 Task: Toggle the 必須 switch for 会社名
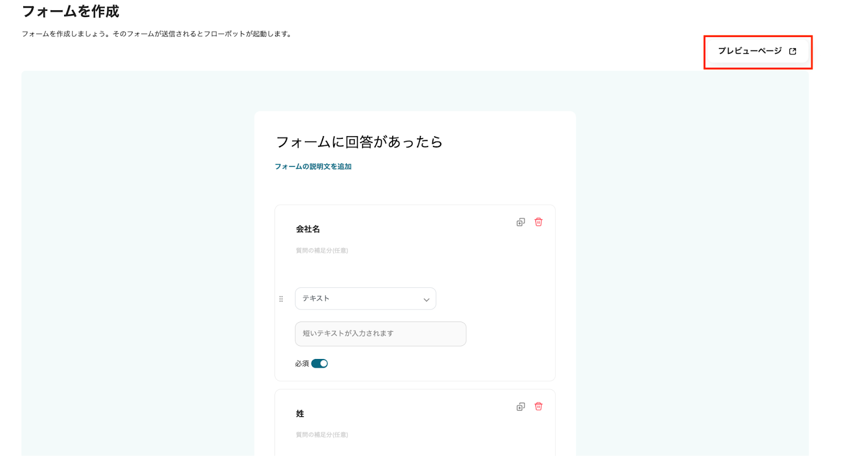coord(320,363)
